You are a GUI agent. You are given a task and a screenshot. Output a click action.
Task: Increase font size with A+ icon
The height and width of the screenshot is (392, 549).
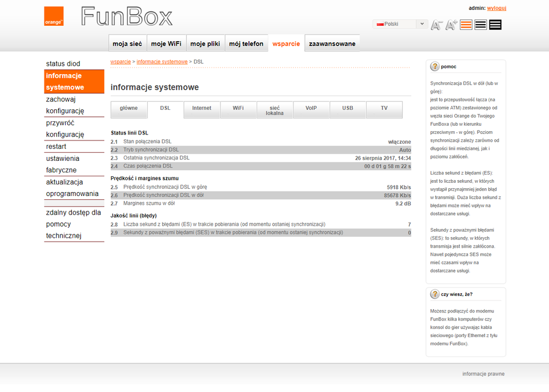451,25
